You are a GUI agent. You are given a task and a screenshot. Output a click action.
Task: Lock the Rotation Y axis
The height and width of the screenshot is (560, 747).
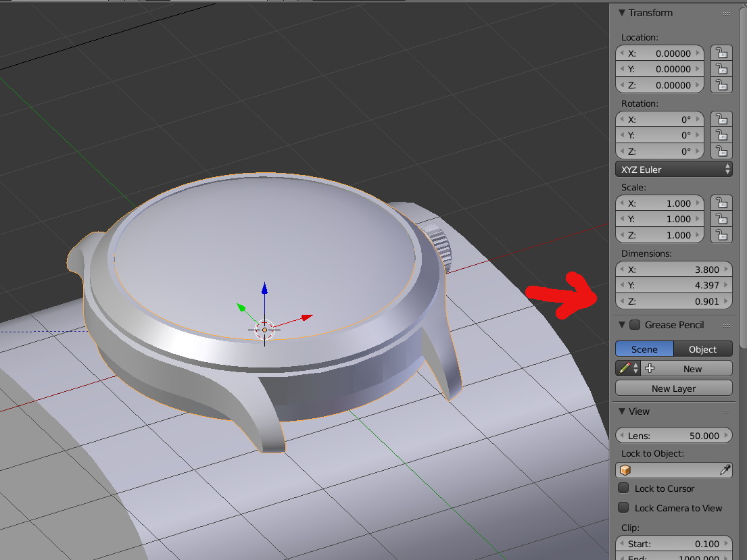click(722, 135)
